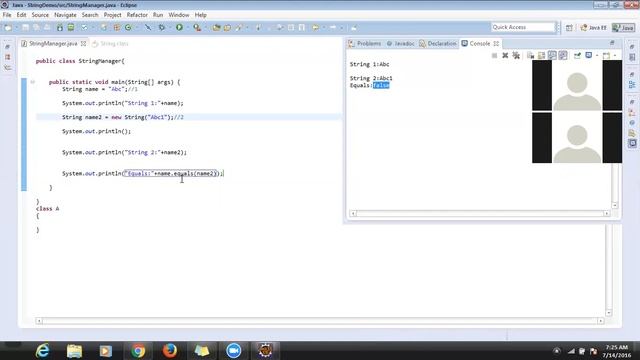The image size is (640, 360).
Task: Open the Refactor menu
Action: tap(137, 15)
